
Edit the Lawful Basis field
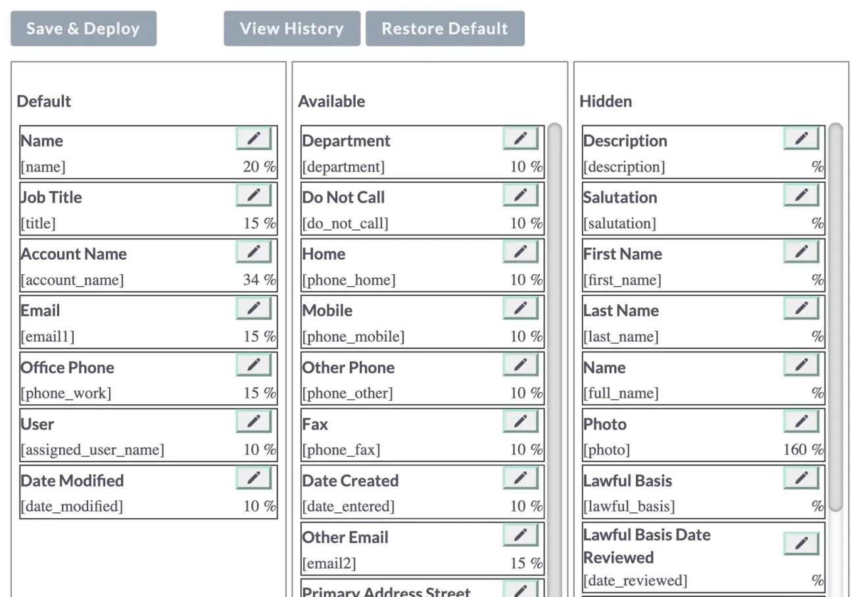[x=800, y=478]
